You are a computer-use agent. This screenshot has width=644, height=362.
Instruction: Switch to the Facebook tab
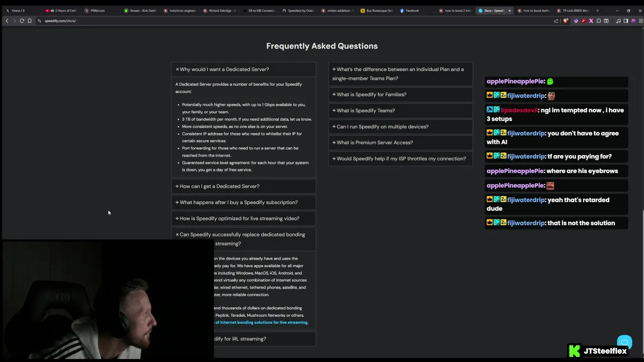(416, 11)
